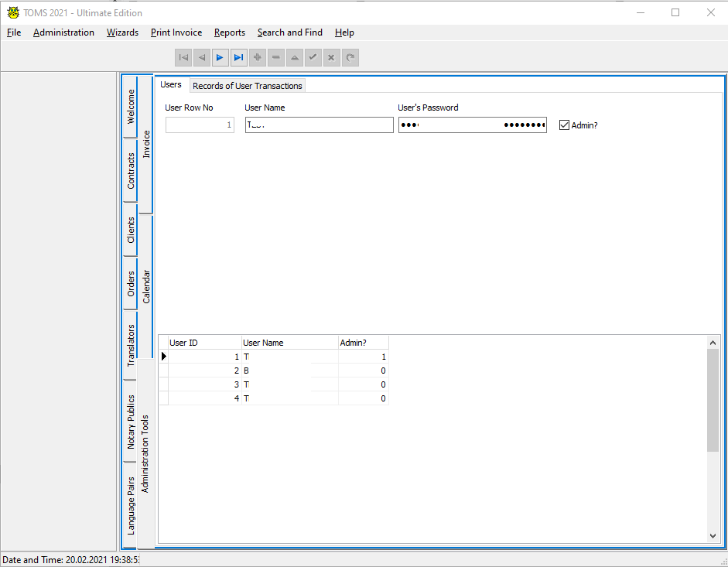The width and height of the screenshot is (728, 567).
Task: Jump to the first record
Action: click(183, 57)
